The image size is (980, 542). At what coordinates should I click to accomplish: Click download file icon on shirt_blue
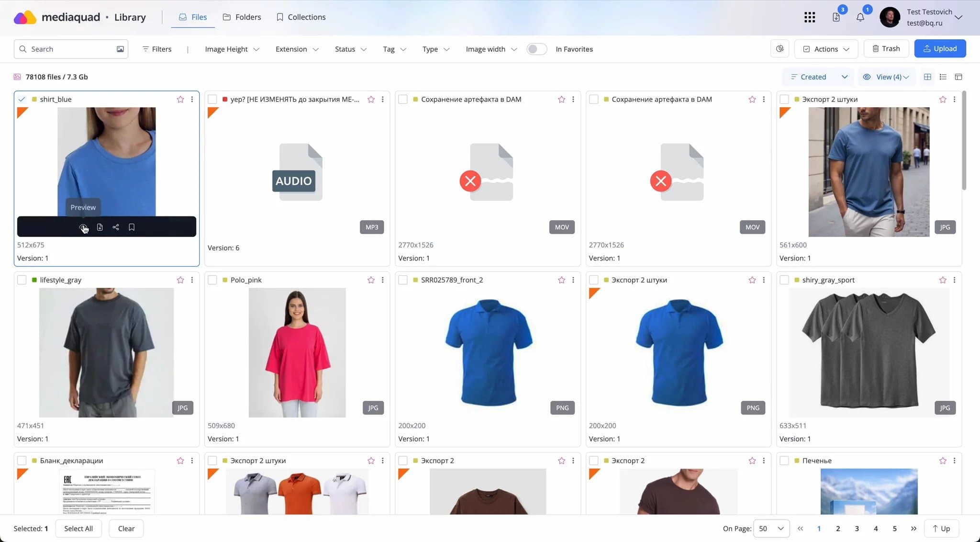click(100, 227)
